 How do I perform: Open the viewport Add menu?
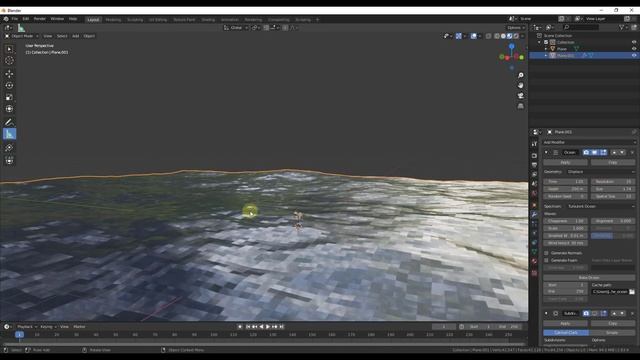pyautogui.click(x=76, y=36)
